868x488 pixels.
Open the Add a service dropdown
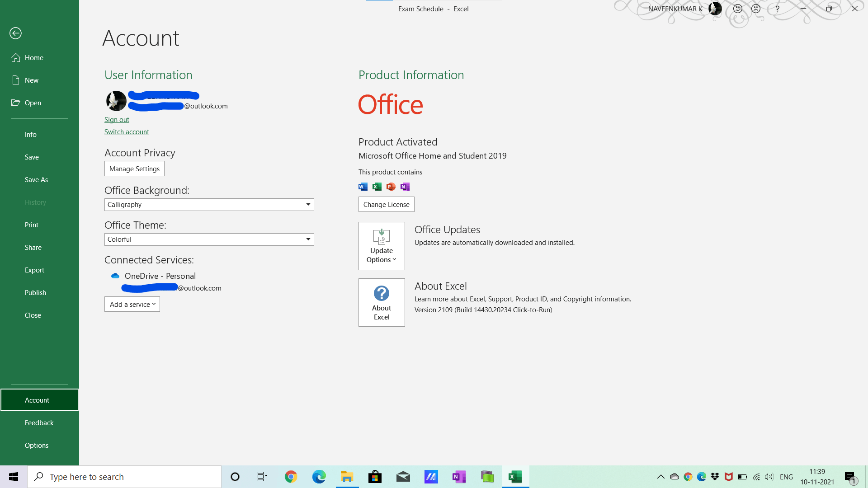point(132,304)
